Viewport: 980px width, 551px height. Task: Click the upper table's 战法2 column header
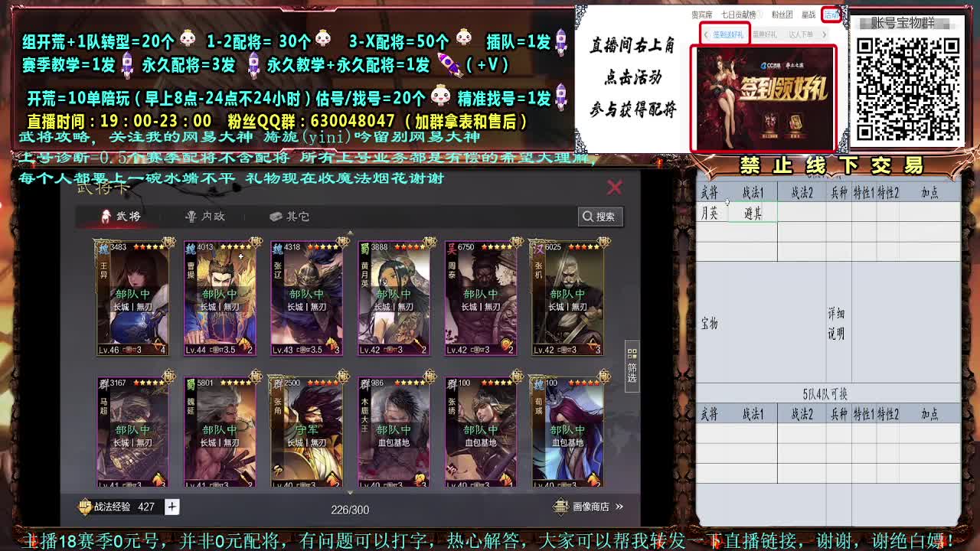(x=802, y=193)
